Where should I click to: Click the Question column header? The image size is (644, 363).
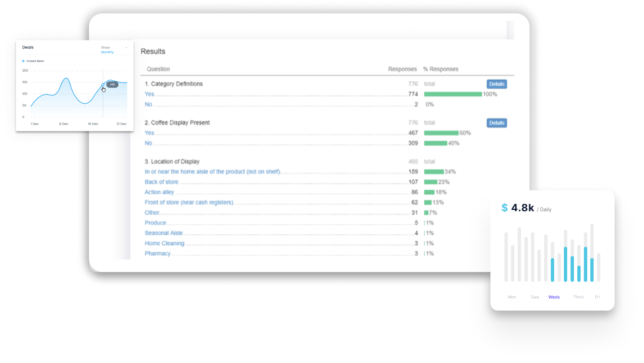pos(158,69)
